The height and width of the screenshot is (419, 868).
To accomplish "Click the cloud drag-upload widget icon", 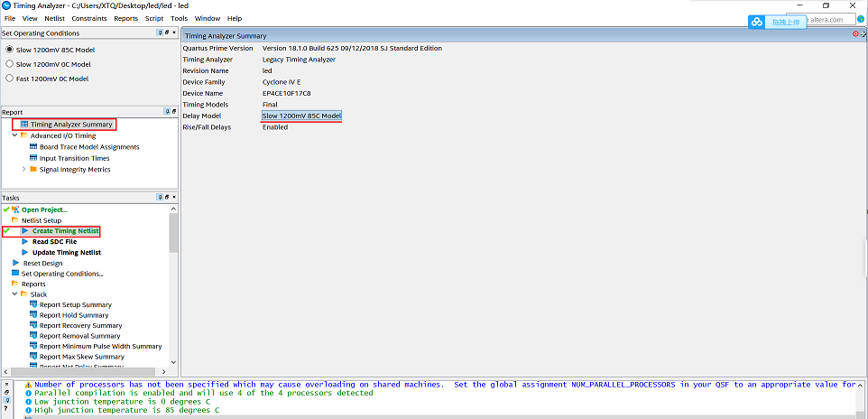I will pyautogui.click(x=757, y=23).
